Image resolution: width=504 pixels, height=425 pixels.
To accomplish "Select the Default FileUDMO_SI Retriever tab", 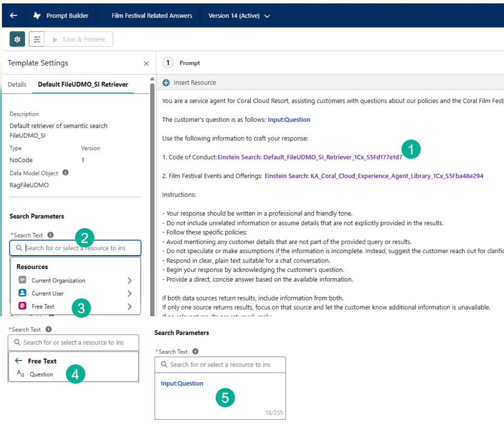I will (x=83, y=84).
